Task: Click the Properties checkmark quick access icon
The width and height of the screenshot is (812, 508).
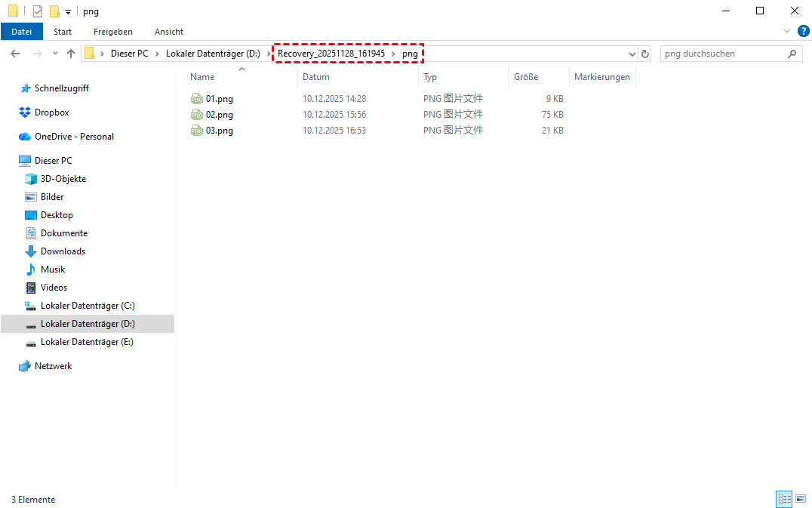Action: (x=38, y=11)
